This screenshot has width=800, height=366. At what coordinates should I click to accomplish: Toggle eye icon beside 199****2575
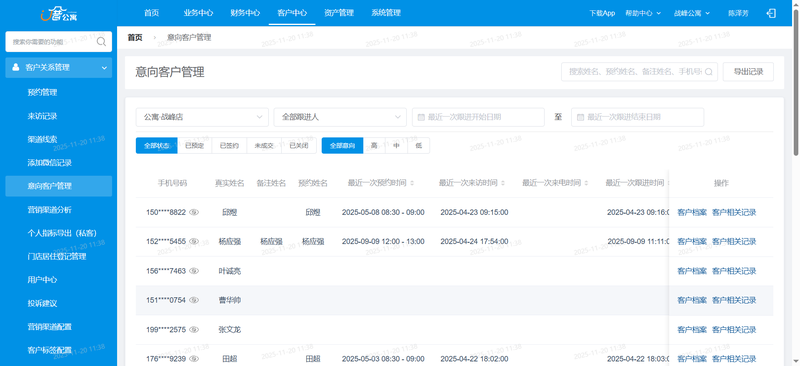(194, 330)
